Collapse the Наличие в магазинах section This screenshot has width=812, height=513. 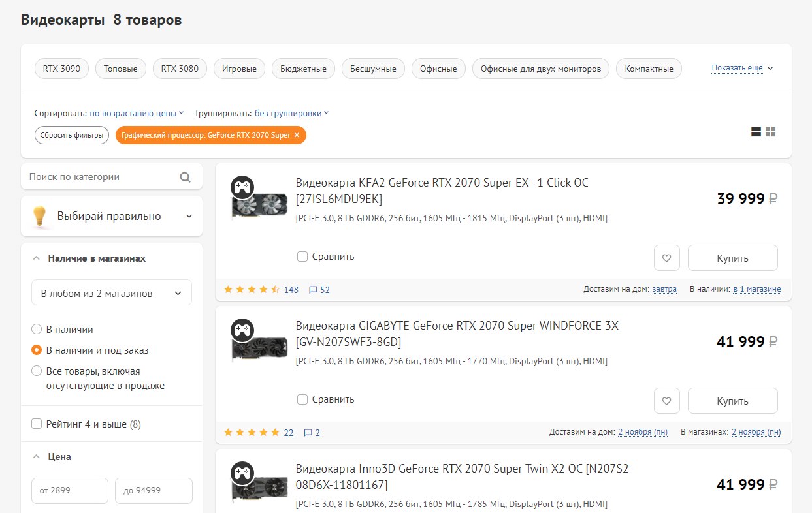[x=90, y=258]
